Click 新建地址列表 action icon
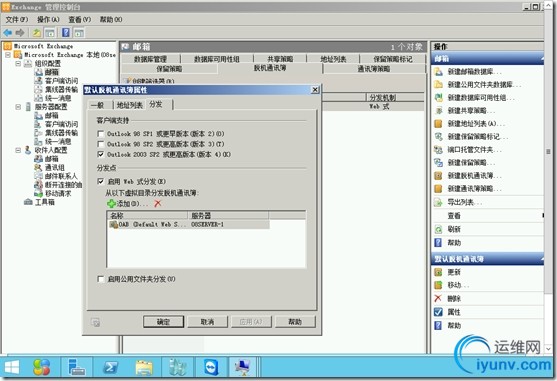 click(438, 124)
